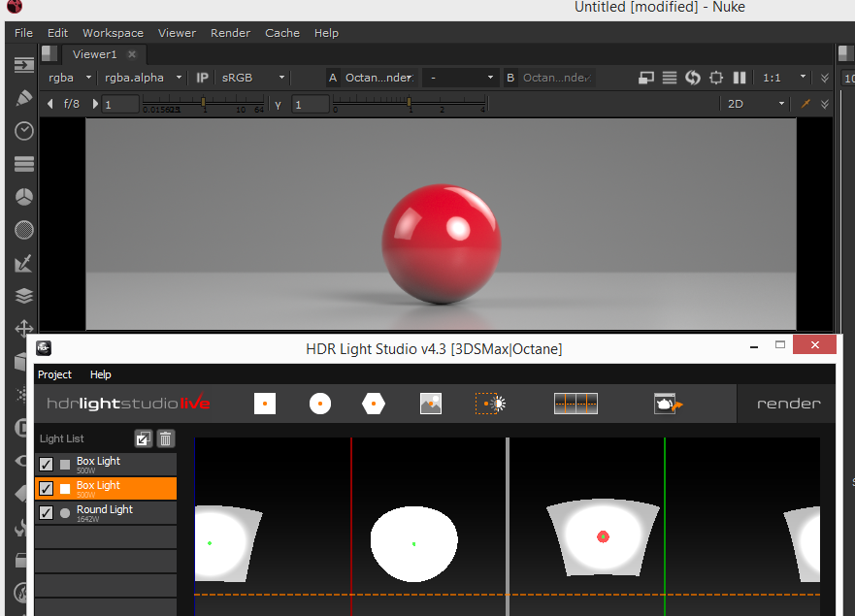855x616 pixels.
Task: Open the Keyer nodes menu in Nuke toolbar
Action: (24, 263)
